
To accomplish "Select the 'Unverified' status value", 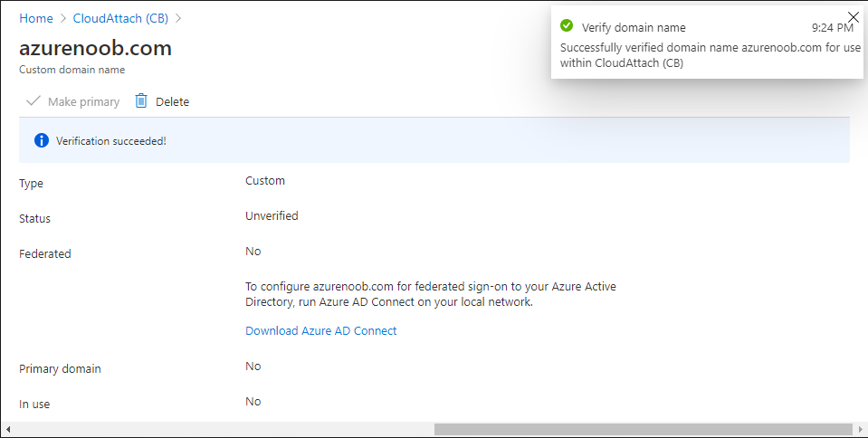I will pos(272,216).
